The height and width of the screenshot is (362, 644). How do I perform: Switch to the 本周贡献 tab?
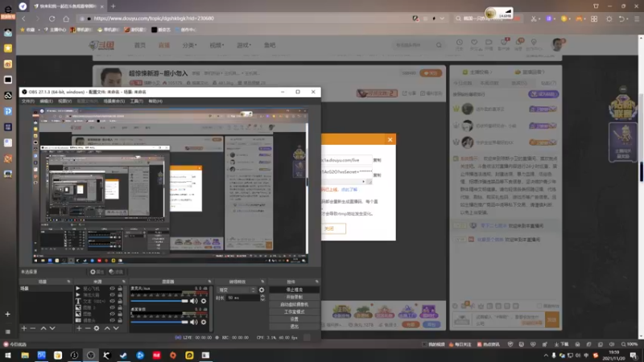489,83
